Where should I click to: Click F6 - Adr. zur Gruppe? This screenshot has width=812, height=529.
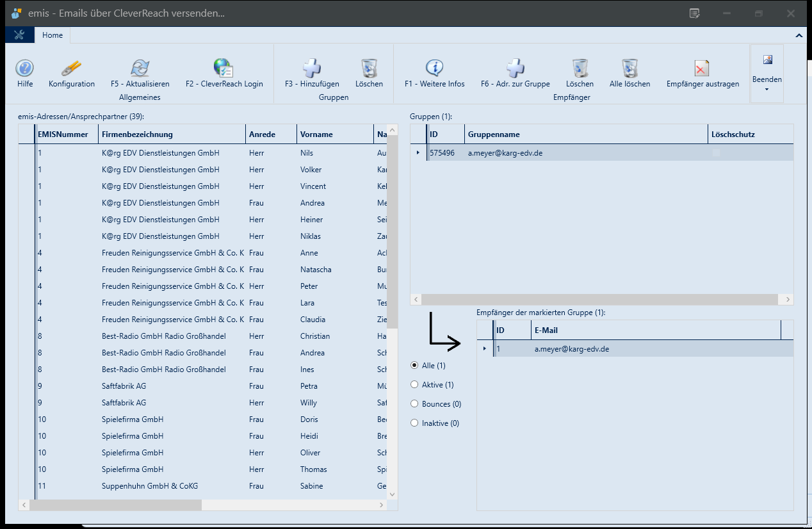[x=516, y=68]
